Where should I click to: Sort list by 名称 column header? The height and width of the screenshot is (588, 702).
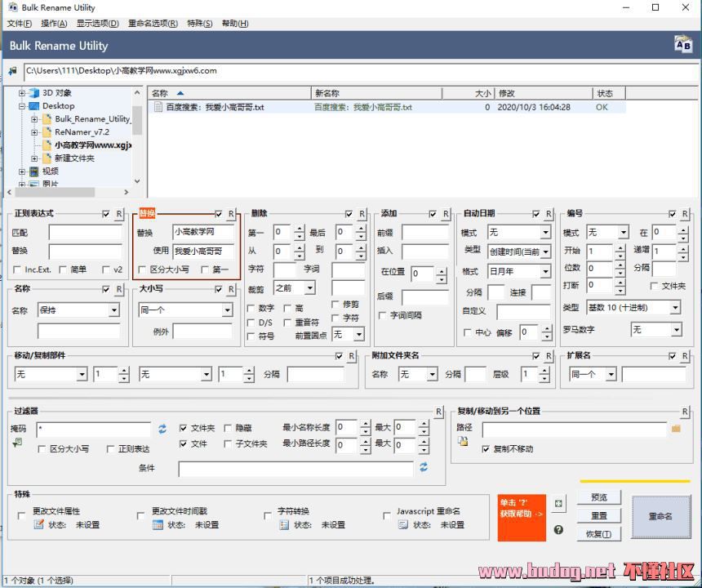[229, 93]
